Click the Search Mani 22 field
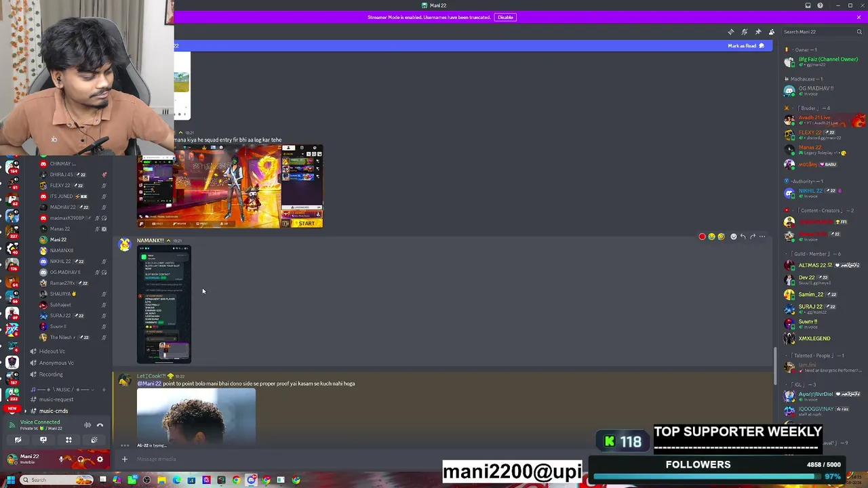Image resolution: width=868 pixels, height=488 pixels. point(823,32)
